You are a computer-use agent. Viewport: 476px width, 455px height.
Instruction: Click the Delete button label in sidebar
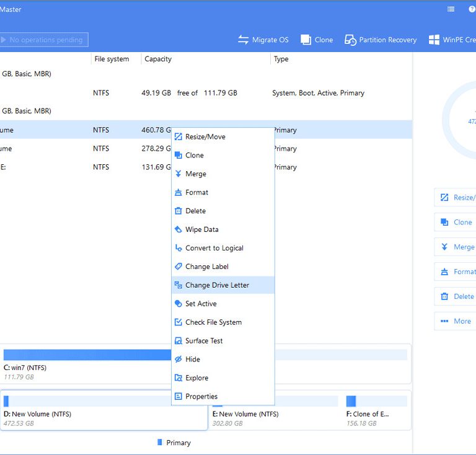pos(464,296)
